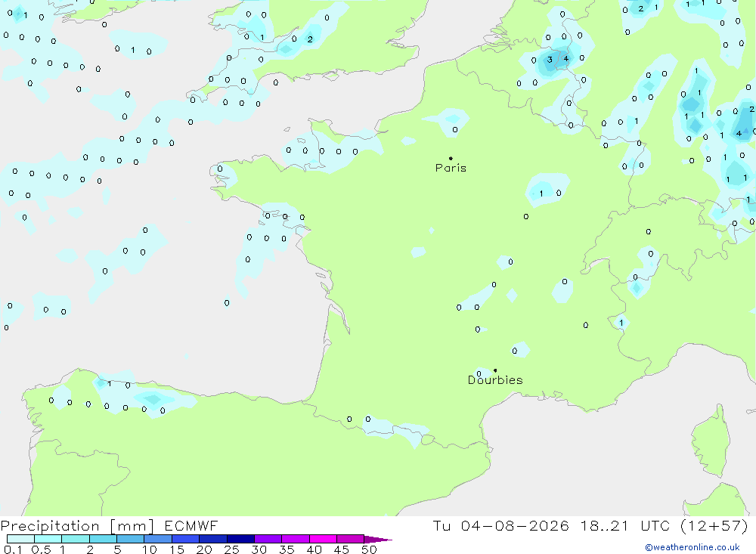Pick the legend swatch between 2 and 5
This screenshot has width=756, height=554.
coord(103,539)
